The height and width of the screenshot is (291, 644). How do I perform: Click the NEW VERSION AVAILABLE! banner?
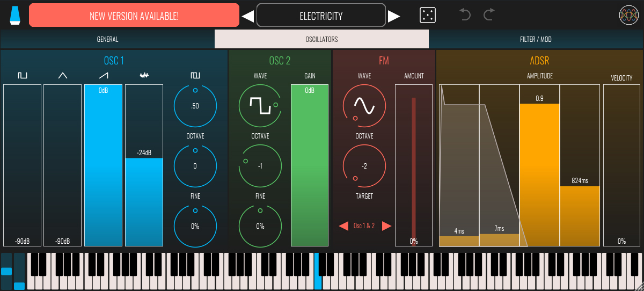coord(134,16)
